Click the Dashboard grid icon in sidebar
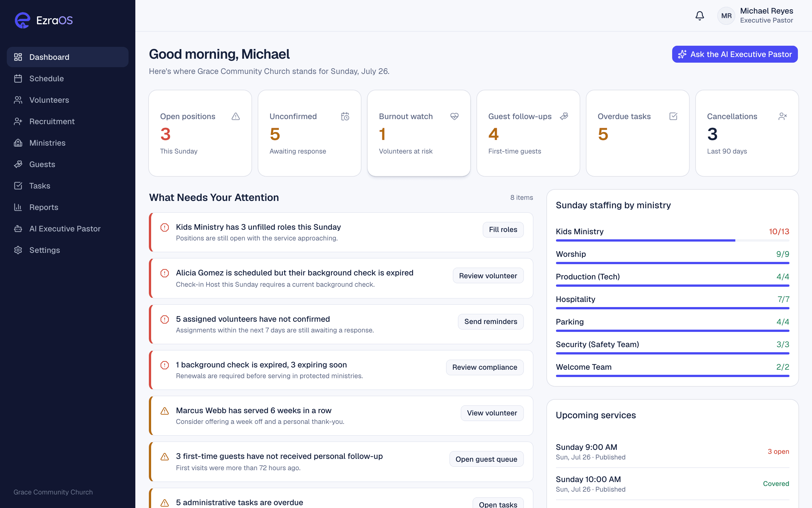 pos(18,57)
